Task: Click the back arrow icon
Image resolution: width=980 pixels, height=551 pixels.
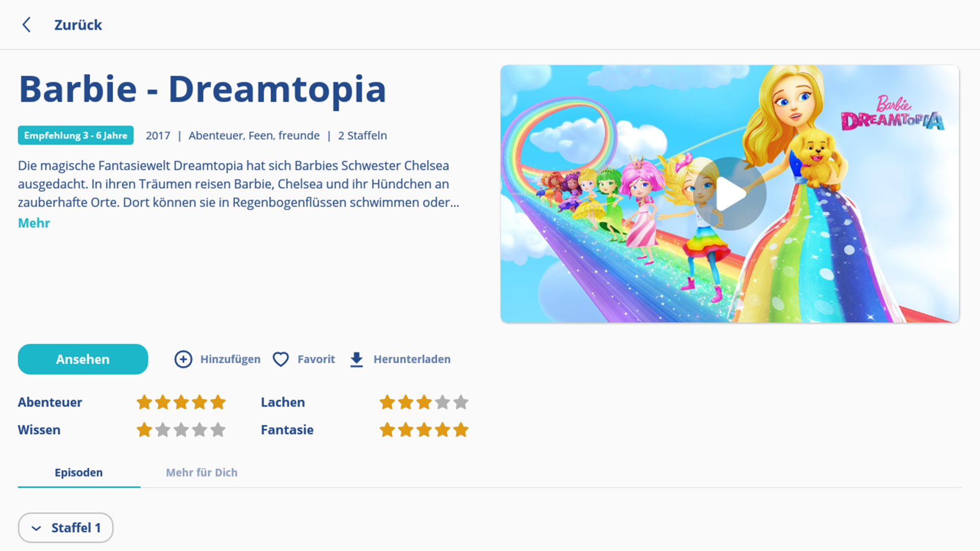Action: [x=27, y=24]
